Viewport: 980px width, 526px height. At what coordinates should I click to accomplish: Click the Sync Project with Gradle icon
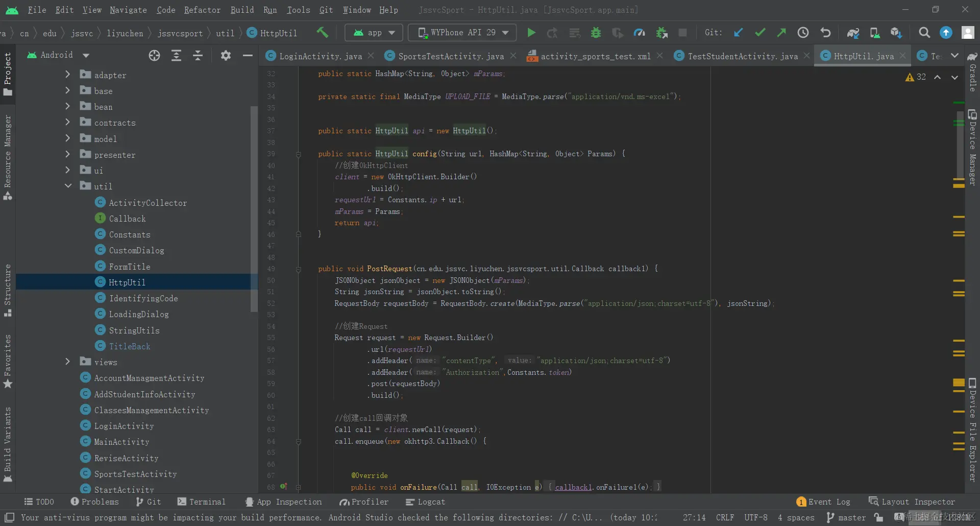(x=853, y=33)
